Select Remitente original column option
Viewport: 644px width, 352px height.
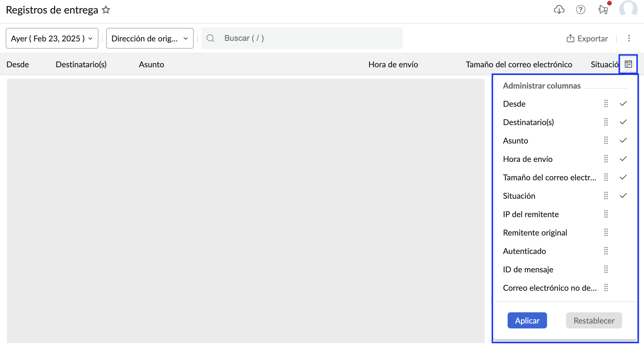[535, 232]
